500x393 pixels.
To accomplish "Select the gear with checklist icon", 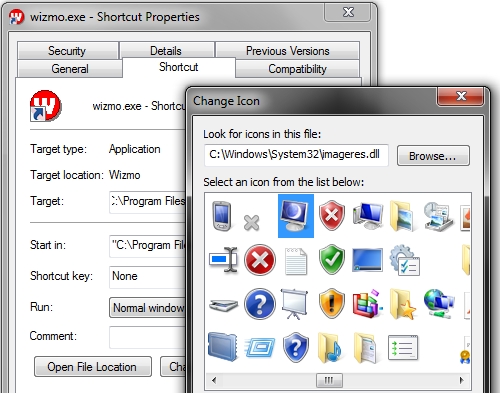I will tap(404, 260).
